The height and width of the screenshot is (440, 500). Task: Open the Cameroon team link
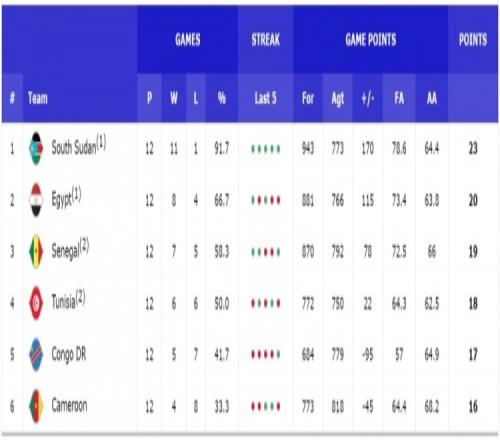click(x=69, y=406)
